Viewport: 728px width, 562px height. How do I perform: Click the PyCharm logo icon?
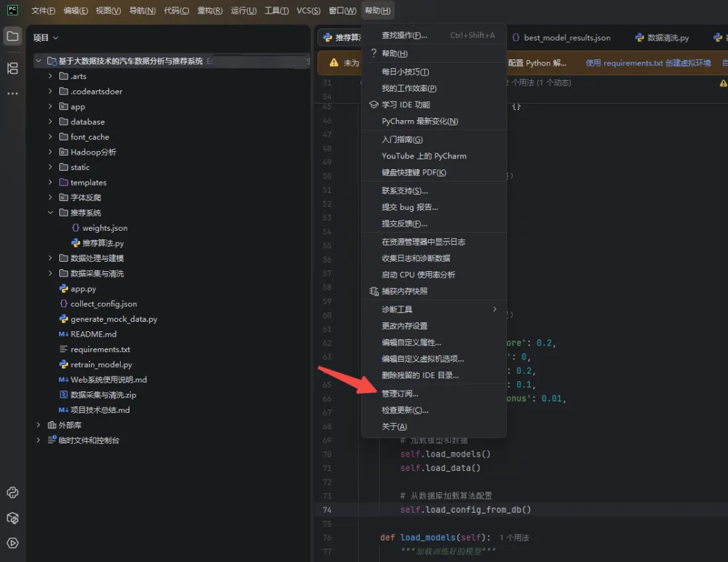coord(13,9)
